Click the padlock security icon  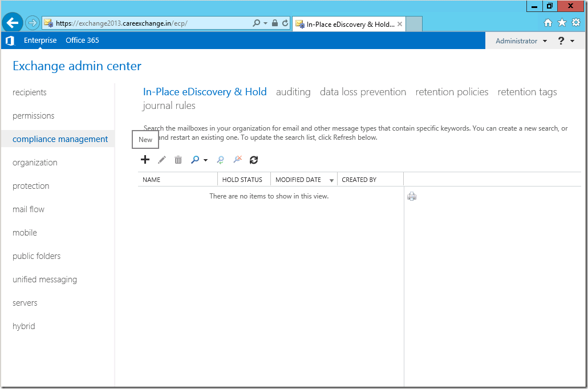(x=275, y=23)
